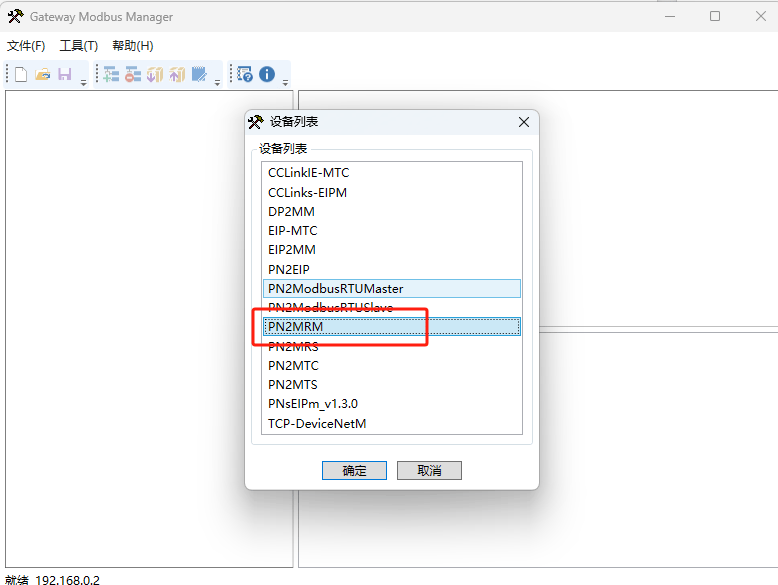
Task: Click the hammer icon in the main title bar
Action: coord(15,16)
